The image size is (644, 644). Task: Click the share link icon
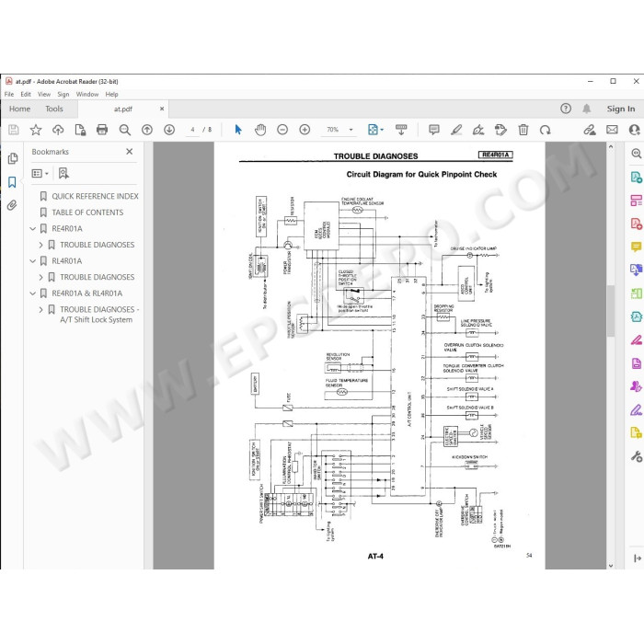590,130
